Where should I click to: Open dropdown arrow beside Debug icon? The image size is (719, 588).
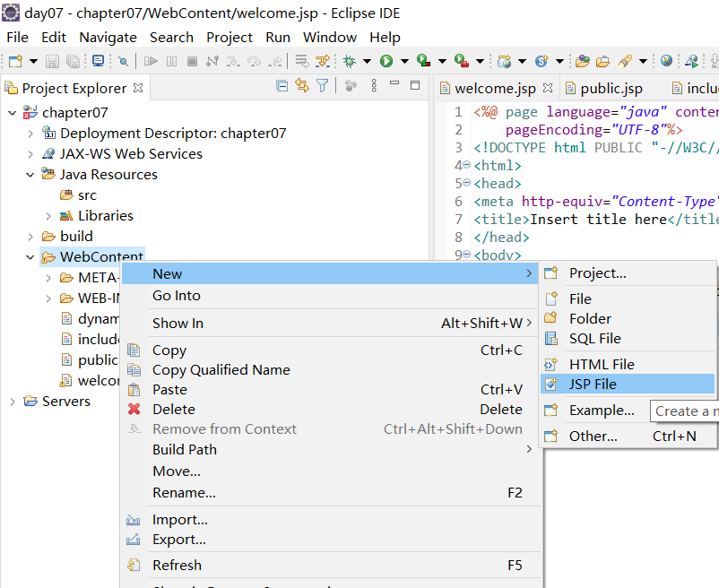[367, 61]
